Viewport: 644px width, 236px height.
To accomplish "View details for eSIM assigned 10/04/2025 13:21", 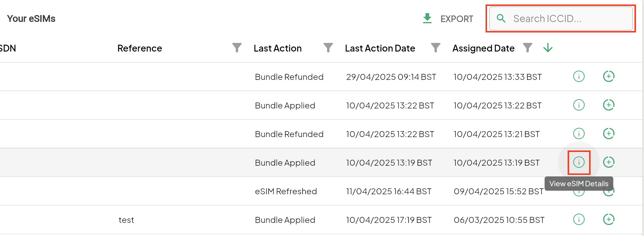I will pyautogui.click(x=579, y=134).
